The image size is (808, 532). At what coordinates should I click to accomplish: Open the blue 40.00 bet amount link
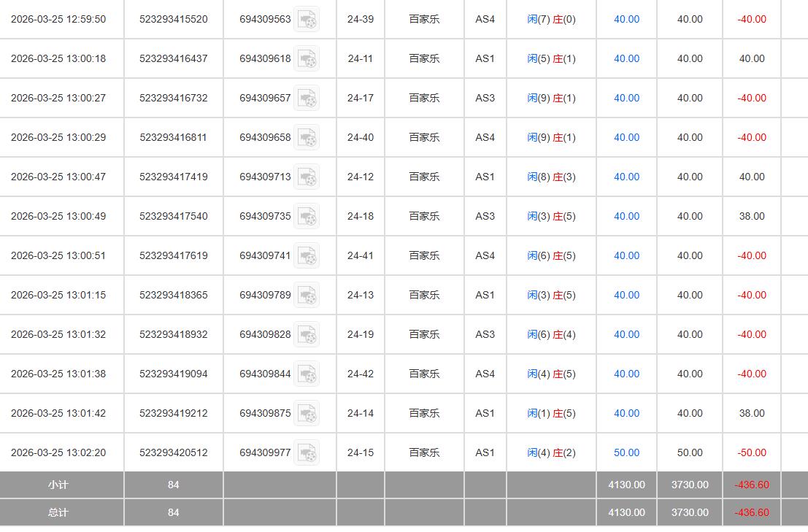(626, 19)
